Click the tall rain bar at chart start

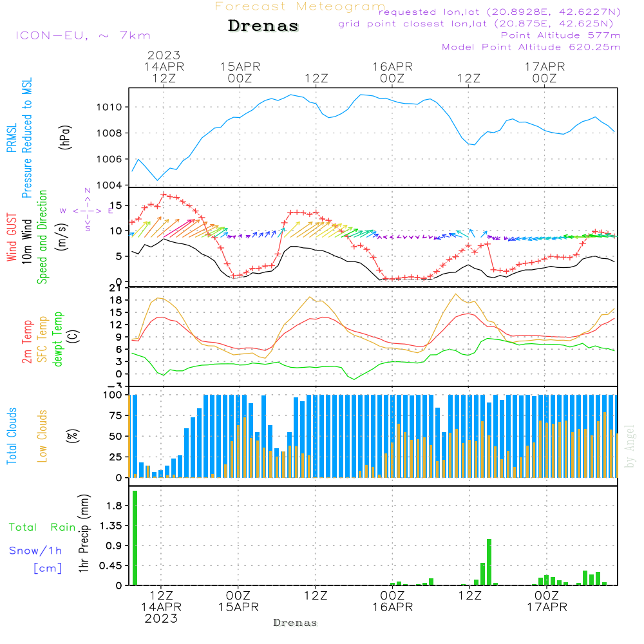[135, 538]
